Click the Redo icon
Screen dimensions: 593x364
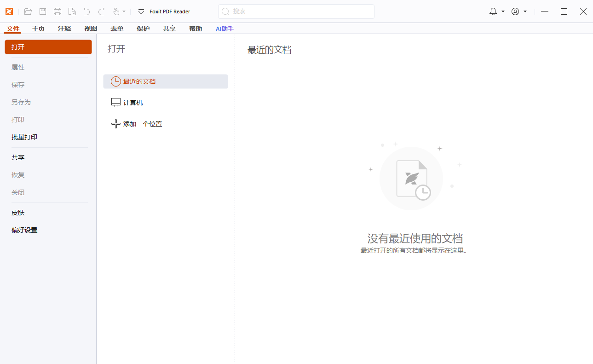click(101, 11)
